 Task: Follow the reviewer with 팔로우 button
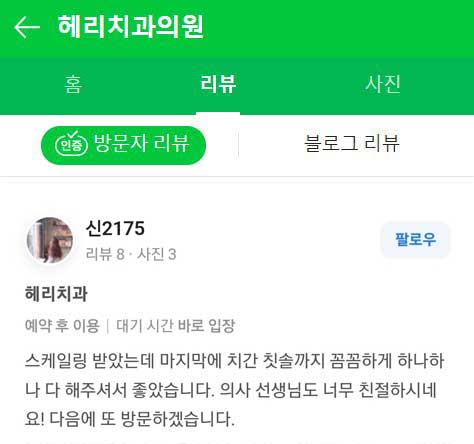(x=415, y=240)
